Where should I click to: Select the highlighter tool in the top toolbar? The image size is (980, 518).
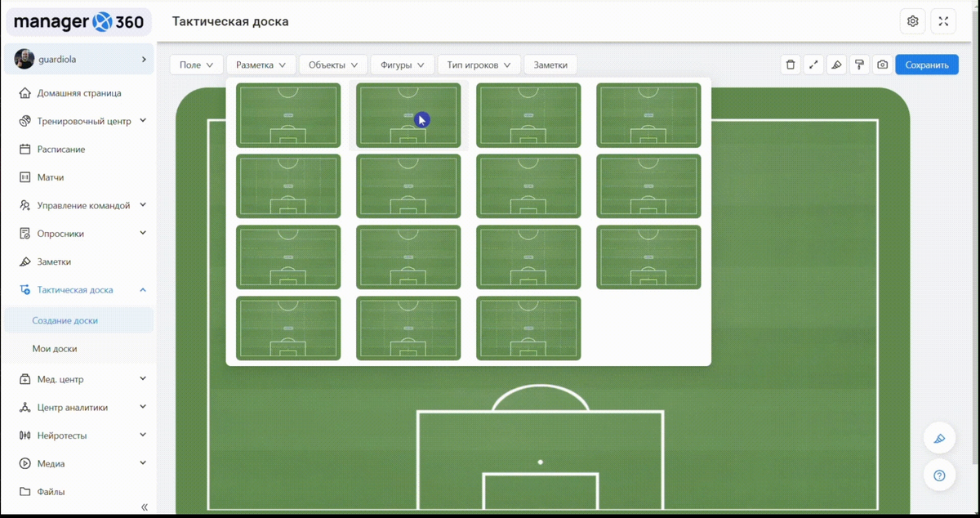836,65
